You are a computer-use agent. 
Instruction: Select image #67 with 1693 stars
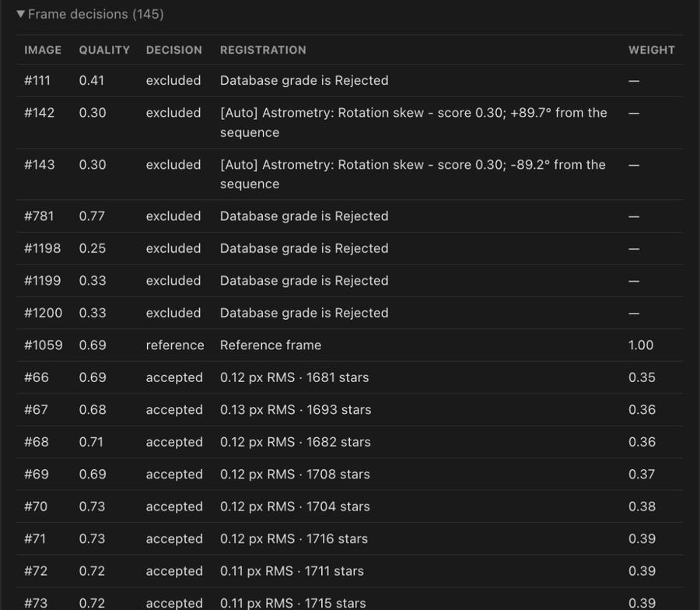click(x=349, y=409)
